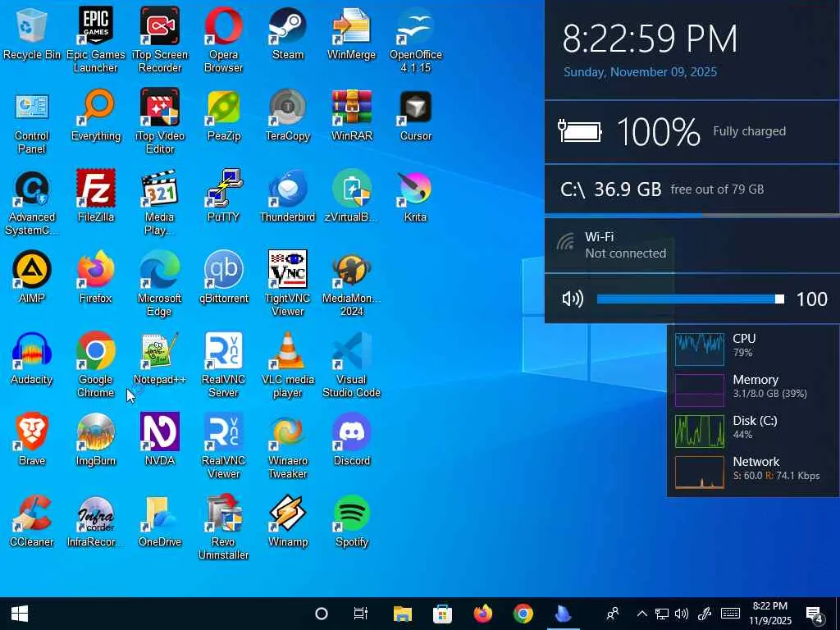This screenshot has width=840, height=630.
Task: Launch Krita desktop icon
Action: (416, 197)
